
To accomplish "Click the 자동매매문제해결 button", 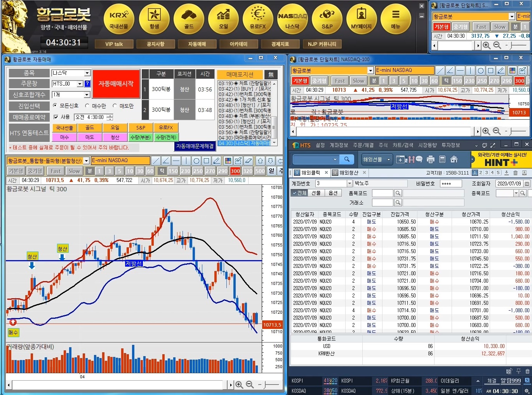I will pyautogui.click(x=195, y=146).
